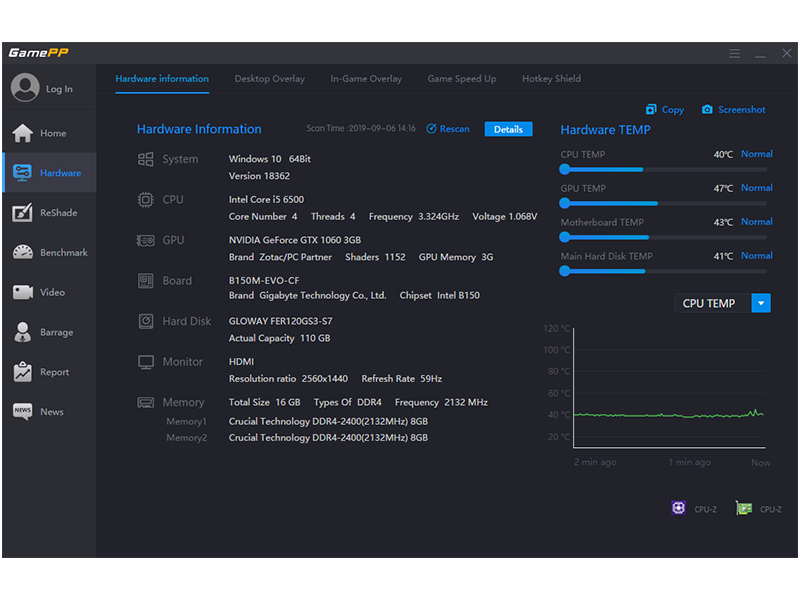800x600 pixels.
Task: Open the In-Game Overlay tab
Action: (x=366, y=79)
